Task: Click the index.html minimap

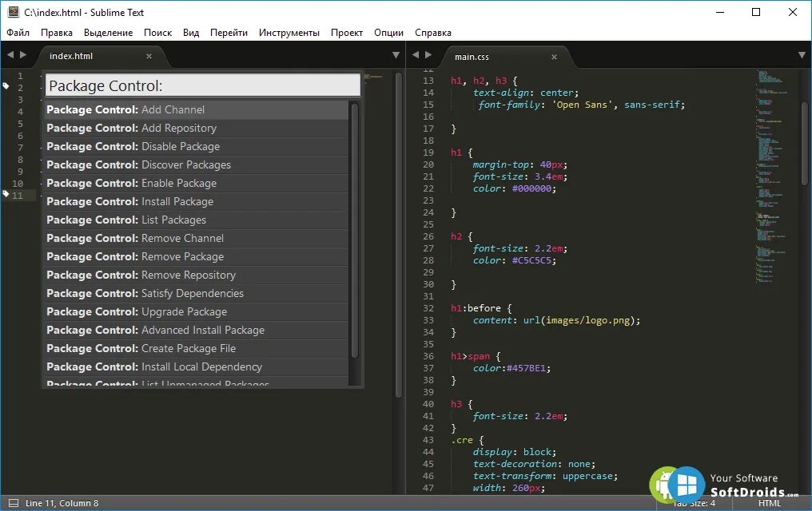Action: click(373, 77)
